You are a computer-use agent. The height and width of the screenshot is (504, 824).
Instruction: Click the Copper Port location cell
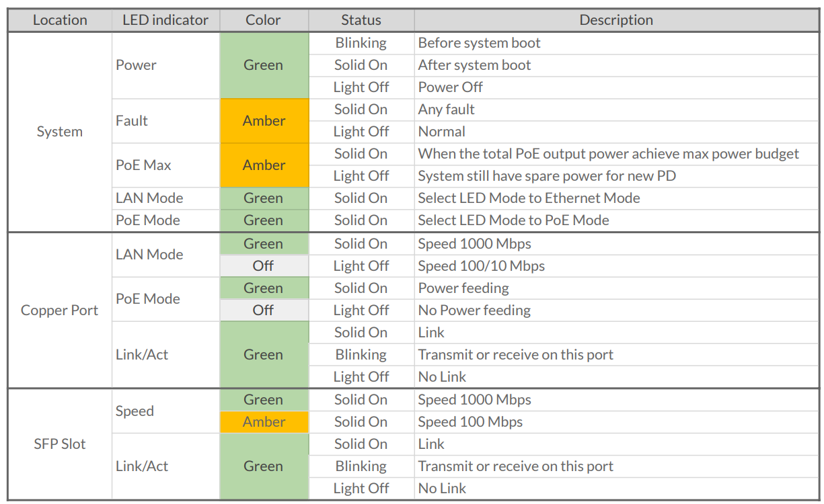tap(60, 310)
